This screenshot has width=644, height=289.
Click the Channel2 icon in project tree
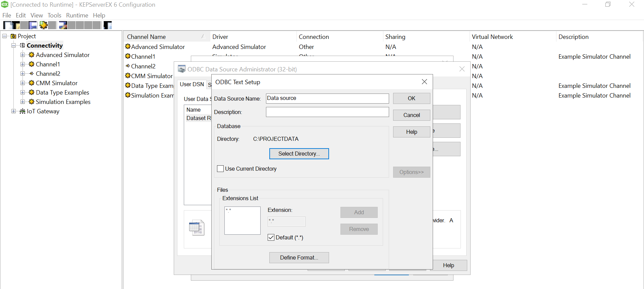click(x=32, y=74)
